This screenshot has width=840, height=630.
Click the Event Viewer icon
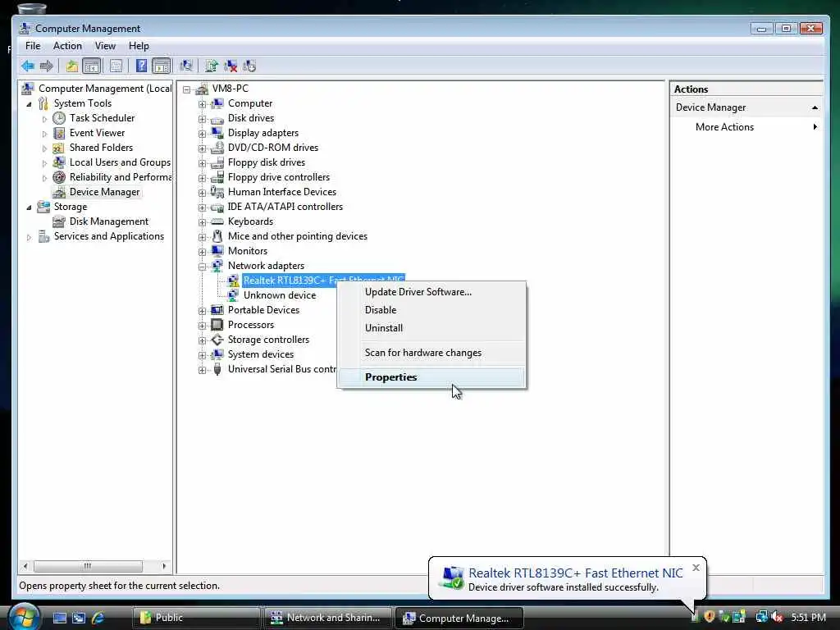[59, 133]
